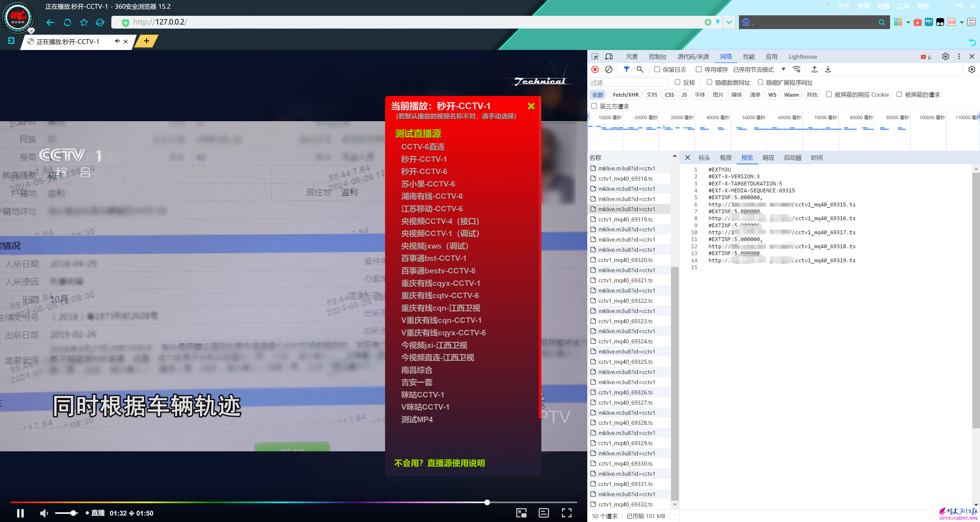Check 第三方请求 option
Viewport: 980px width, 522px height.
594,106
